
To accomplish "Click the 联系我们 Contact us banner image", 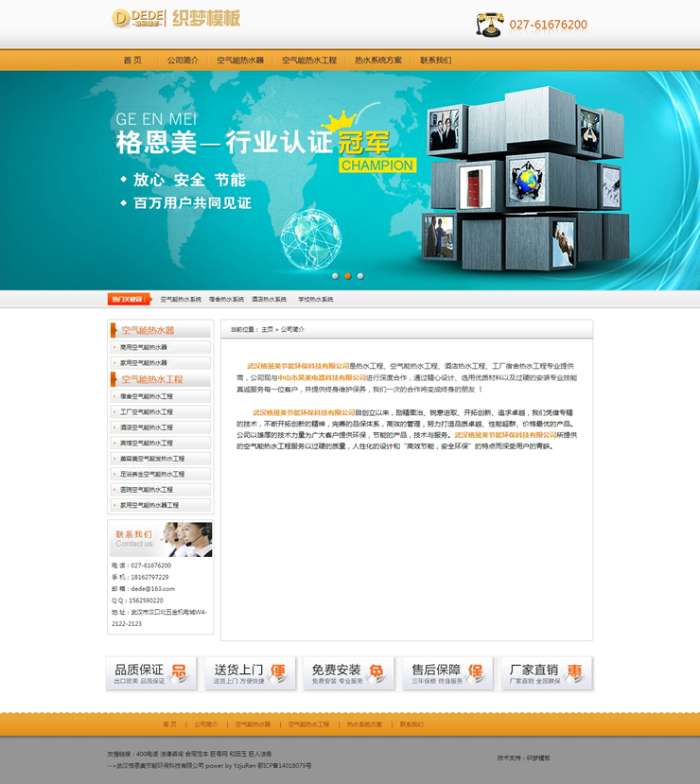I will point(160,539).
